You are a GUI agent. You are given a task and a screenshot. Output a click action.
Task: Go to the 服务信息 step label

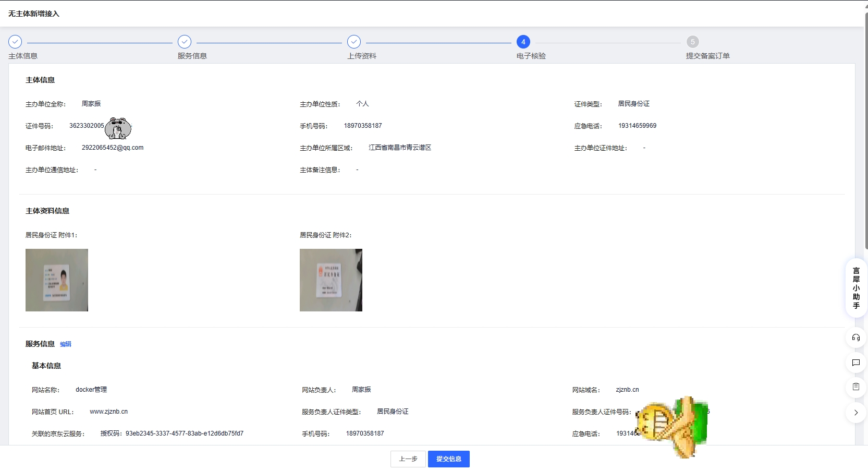tap(192, 56)
